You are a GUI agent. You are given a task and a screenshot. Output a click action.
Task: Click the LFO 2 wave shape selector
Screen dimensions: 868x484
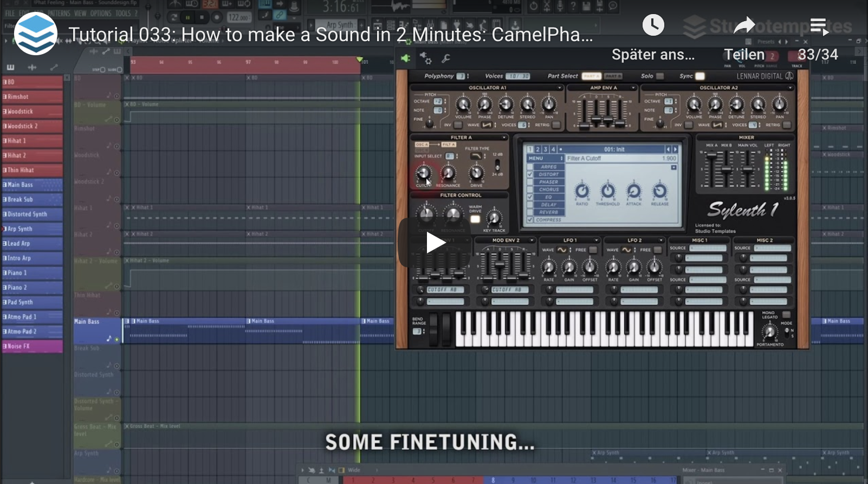pos(626,250)
